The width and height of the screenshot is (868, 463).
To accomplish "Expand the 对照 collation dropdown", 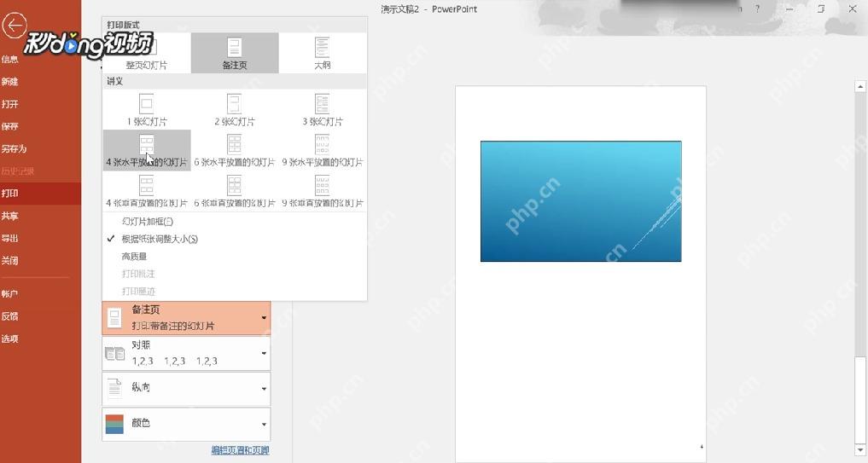I will click(186, 353).
